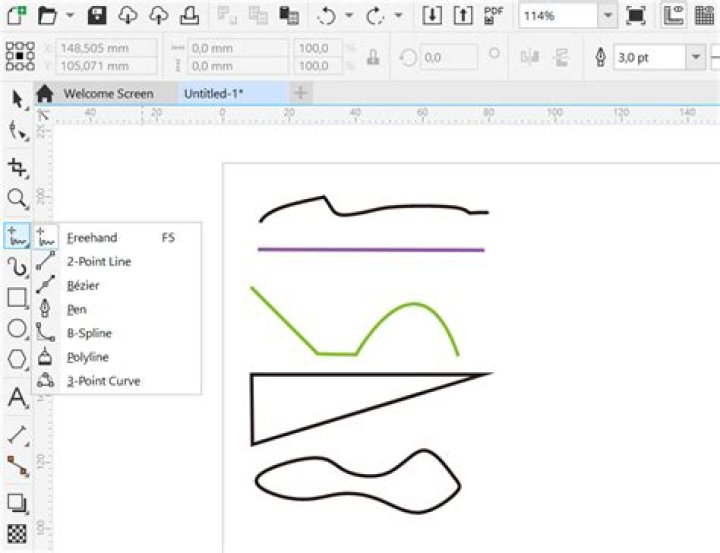
Task: Switch to the Welcome Screen tab
Action: [x=108, y=94]
